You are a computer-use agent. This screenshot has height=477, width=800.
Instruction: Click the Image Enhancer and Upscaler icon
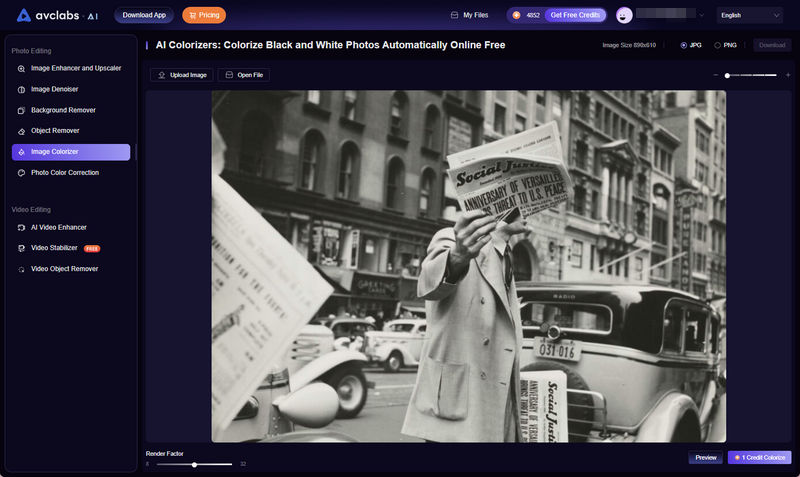pos(22,68)
